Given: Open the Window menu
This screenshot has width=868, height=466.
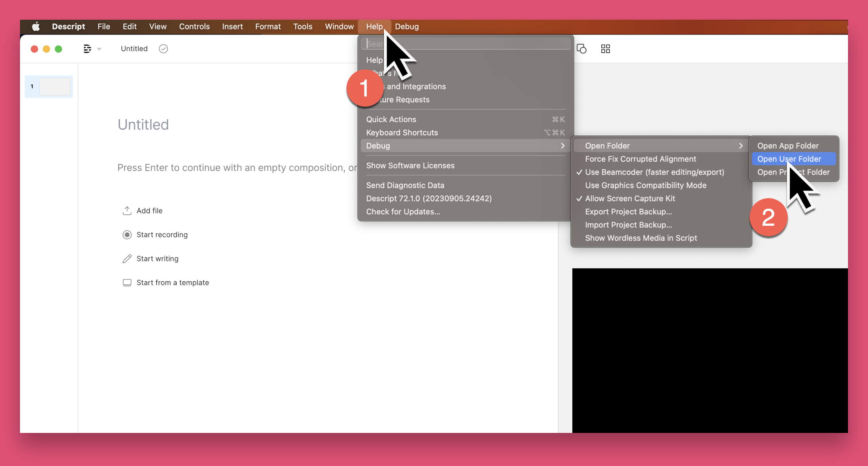Looking at the screenshot, I should 339,27.
